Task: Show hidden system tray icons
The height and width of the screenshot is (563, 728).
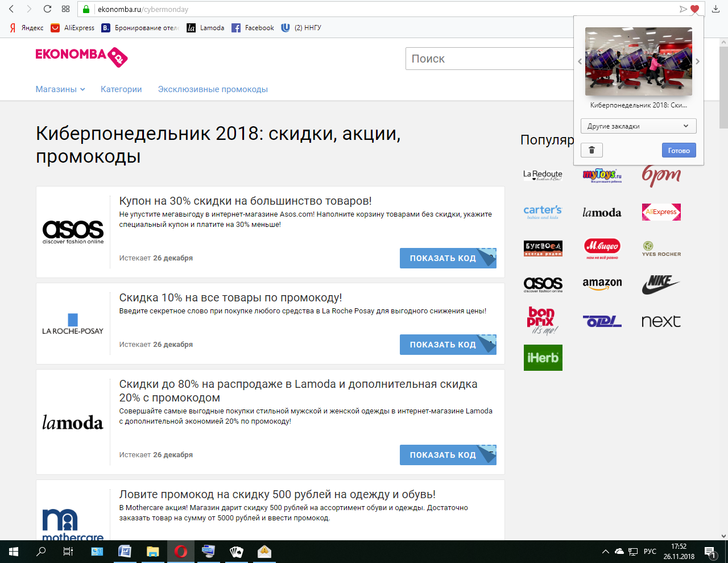Action: 605,552
